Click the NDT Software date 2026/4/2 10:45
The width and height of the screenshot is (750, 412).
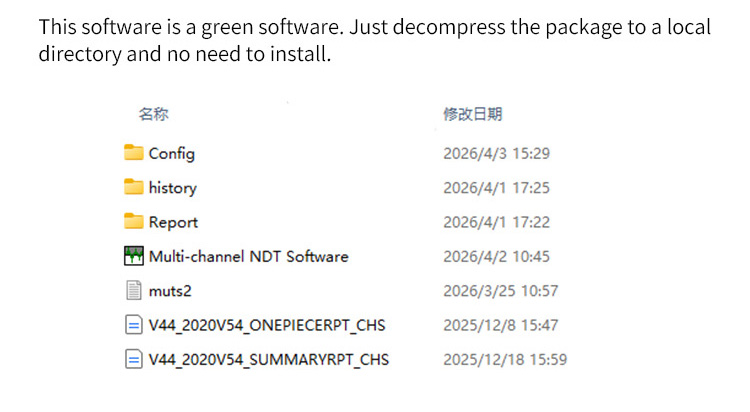click(x=496, y=256)
